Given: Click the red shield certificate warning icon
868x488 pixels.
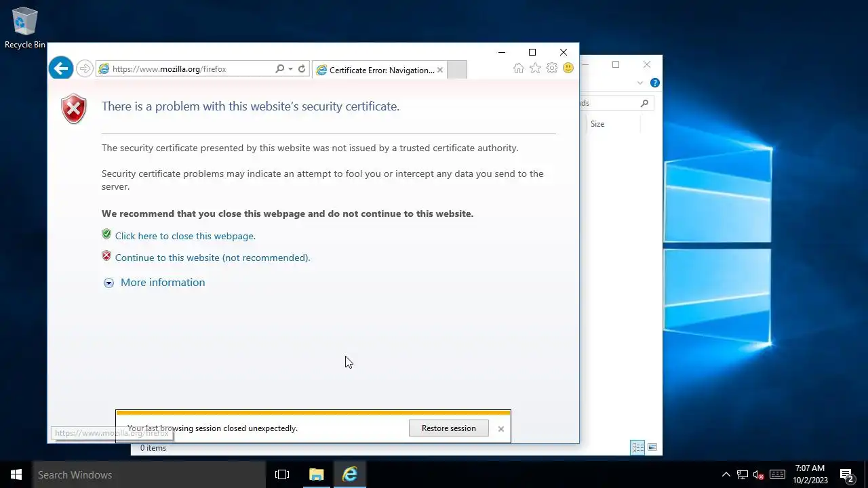Looking at the screenshot, I should (x=74, y=108).
